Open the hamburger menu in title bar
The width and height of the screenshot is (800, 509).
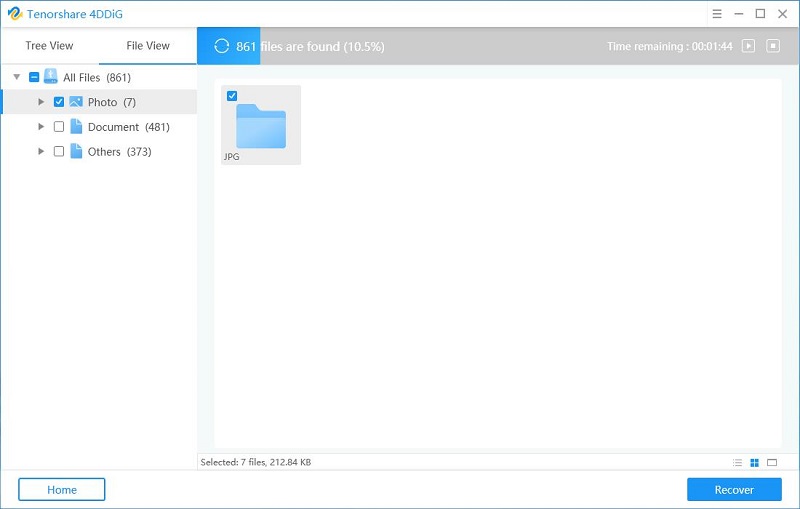717,14
